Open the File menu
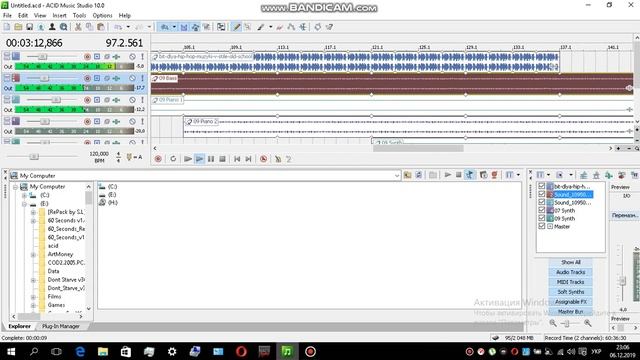The image size is (640, 360). 7,16
